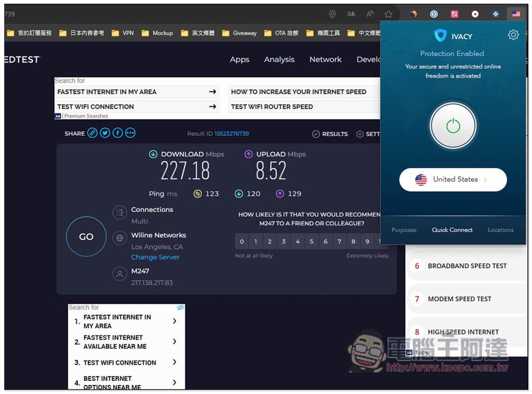The width and height of the screenshot is (532, 394).
Task: Open BROADBAND SPEED TEST sidebar item
Action: [467, 266]
